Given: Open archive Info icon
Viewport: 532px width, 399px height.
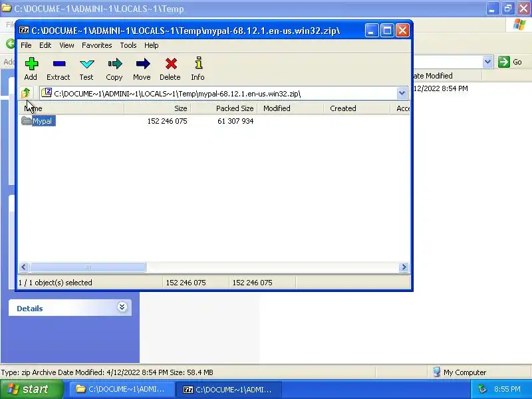Looking at the screenshot, I should click(198, 63).
